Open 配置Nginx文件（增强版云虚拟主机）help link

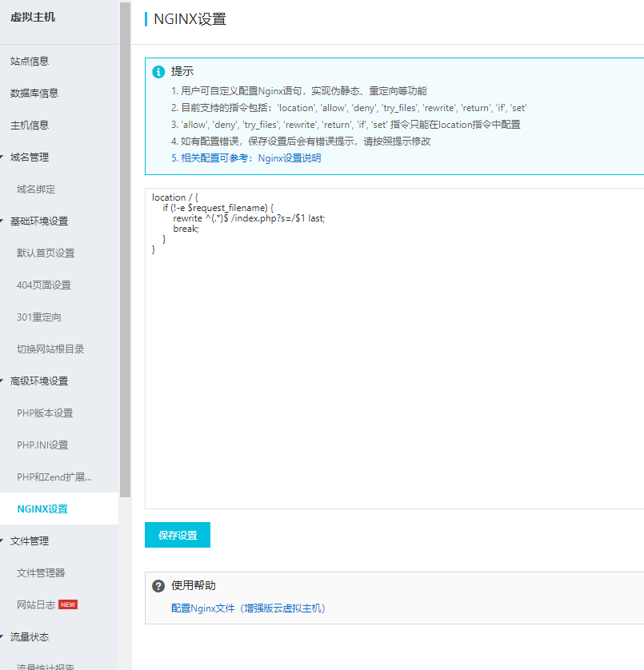pyautogui.click(x=248, y=608)
